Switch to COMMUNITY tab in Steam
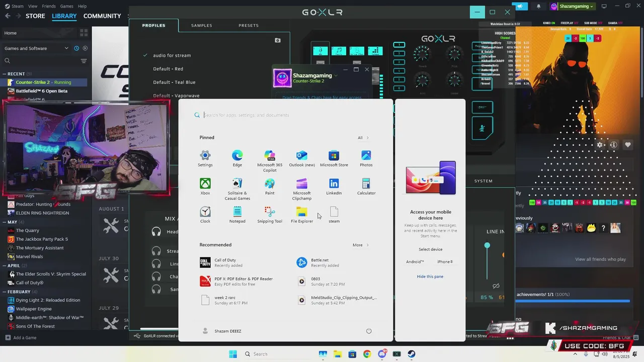The height and width of the screenshot is (362, 644). (102, 16)
